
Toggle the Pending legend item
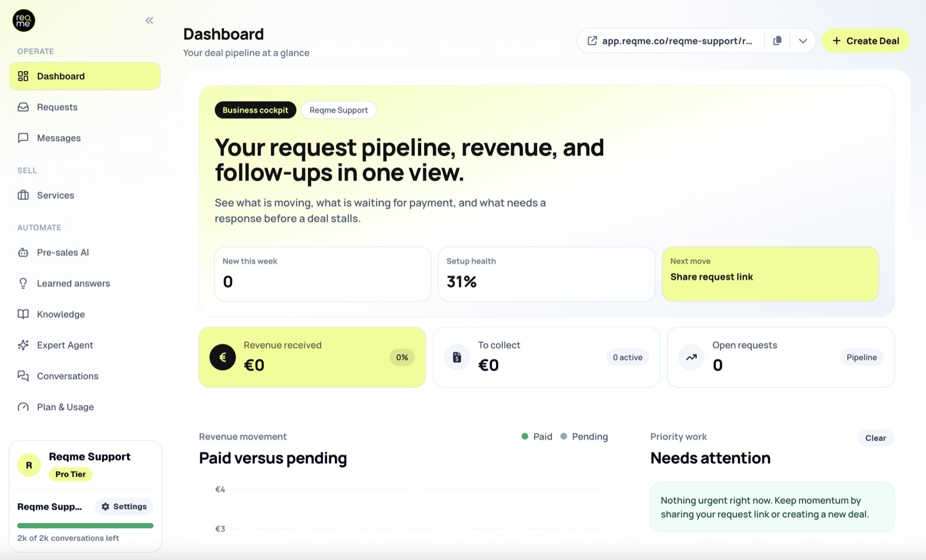coord(584,437)
